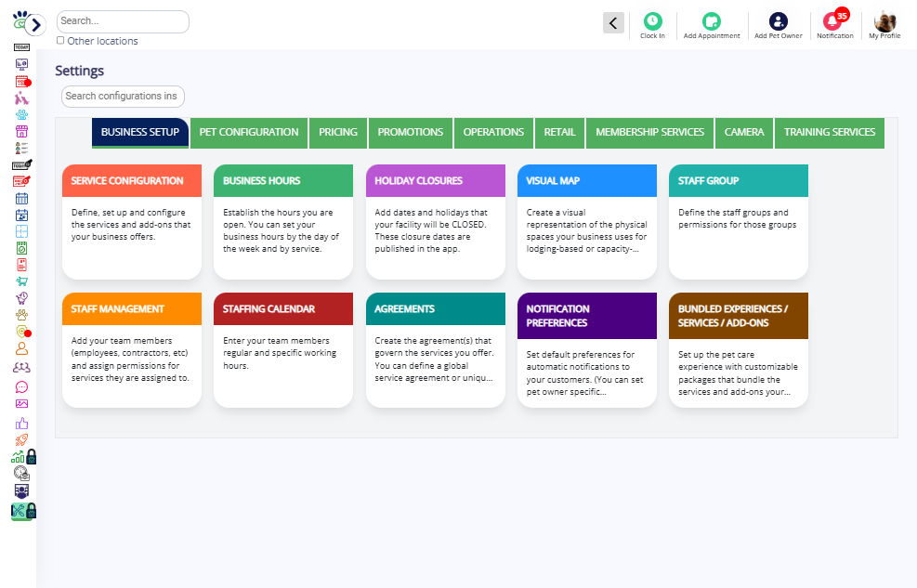This screenshot has width=917, height=588.
Task: Select the Retail tab
Action: pyautogui.click(x=559, y=133)
